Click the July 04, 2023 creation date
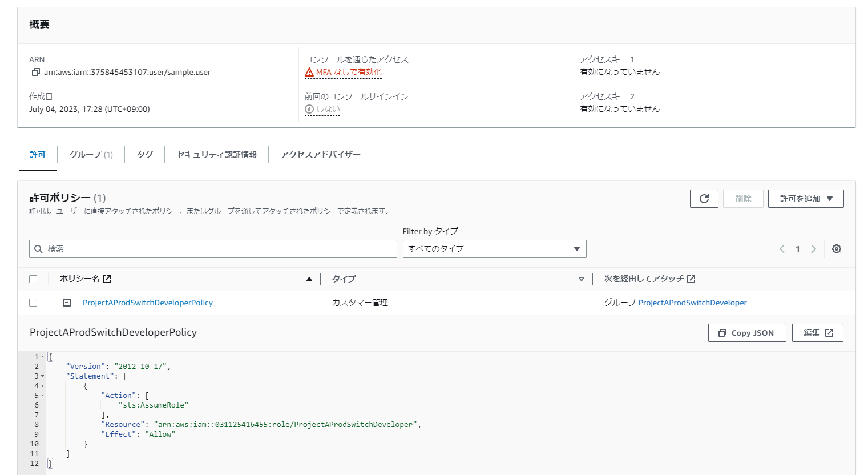Image resolution: width=868 pixels, height=475 pixels. [90, 109]
